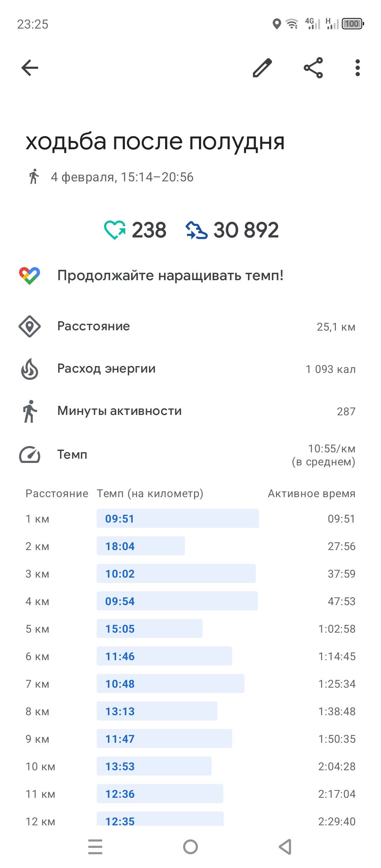This screenshot has height=868, width=381.
Task: Select the Минуты активности row
Action: coord(190,411)
